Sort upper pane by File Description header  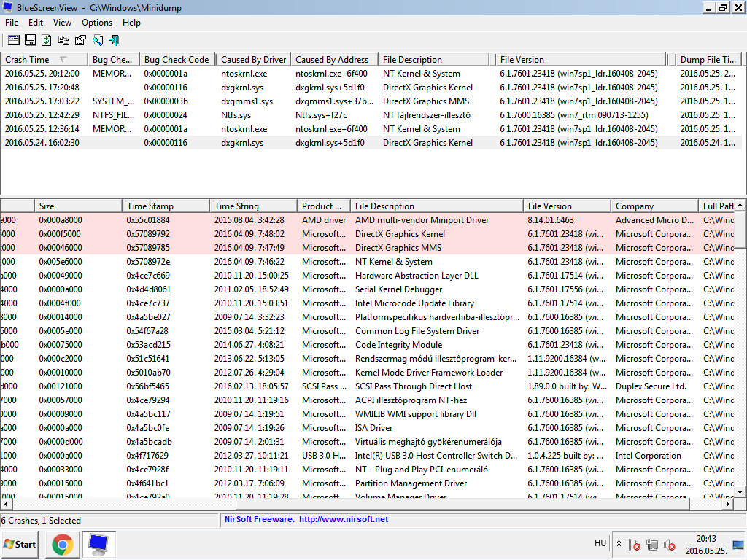(434, 60)
